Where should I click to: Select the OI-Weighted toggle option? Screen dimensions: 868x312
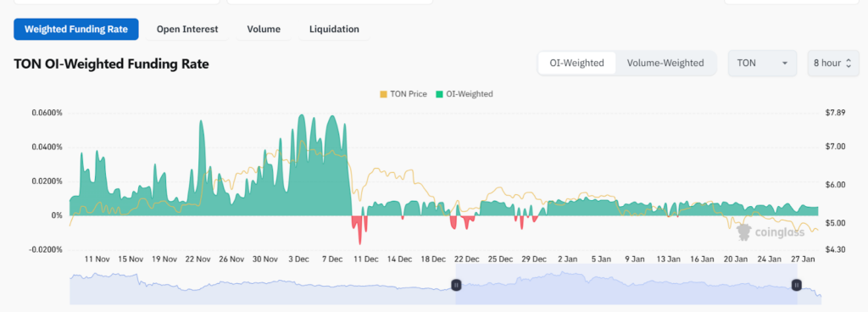[576, 63]
